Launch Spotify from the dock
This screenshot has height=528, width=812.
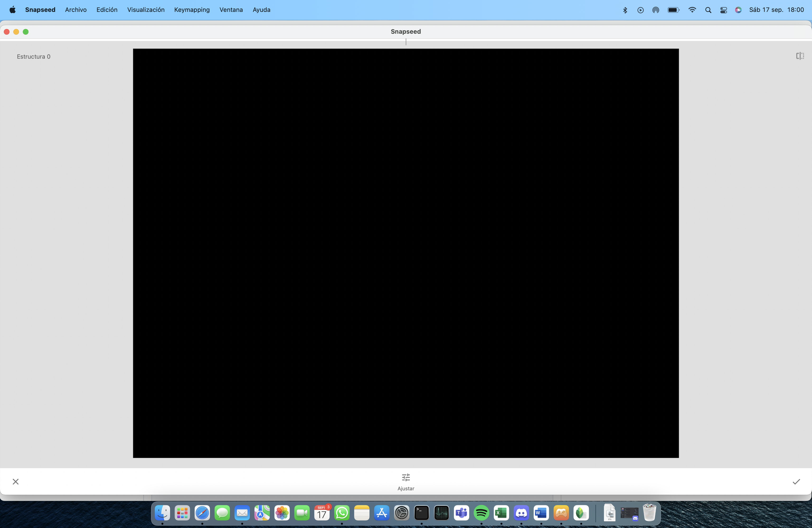point(481,513)
